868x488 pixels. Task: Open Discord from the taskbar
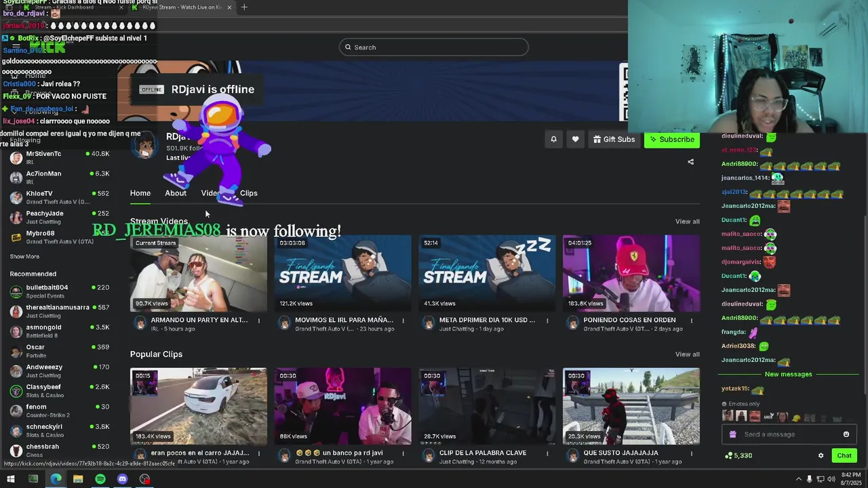tap(122, 479)
